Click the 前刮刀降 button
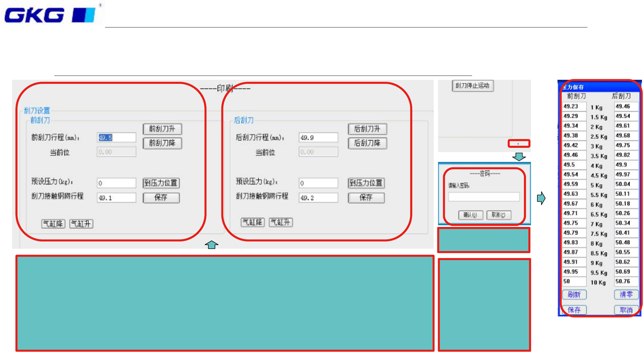644x362 pixels. (162, 143)
